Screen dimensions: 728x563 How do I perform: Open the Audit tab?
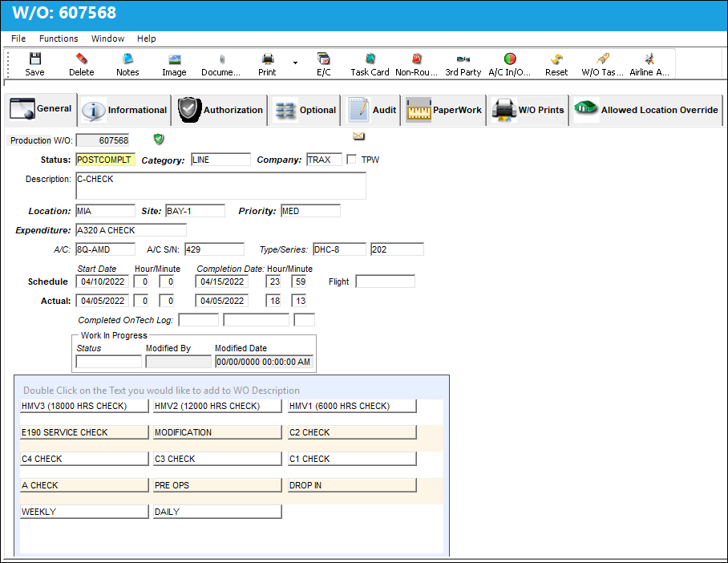point(371,110)
